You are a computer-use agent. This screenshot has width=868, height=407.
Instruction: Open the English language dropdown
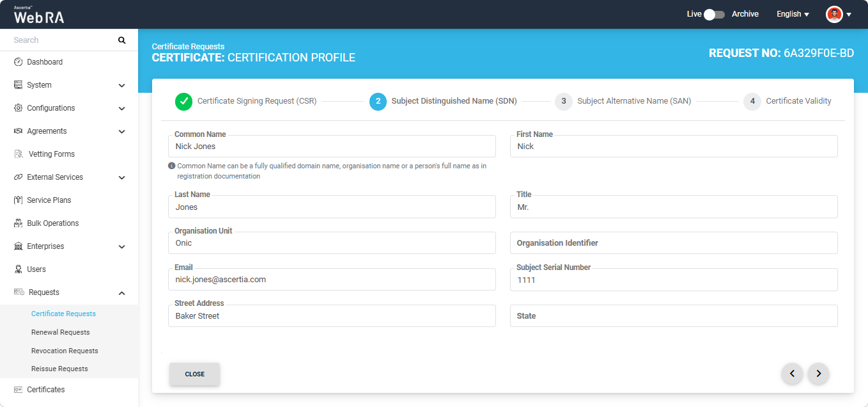[793, 14]
